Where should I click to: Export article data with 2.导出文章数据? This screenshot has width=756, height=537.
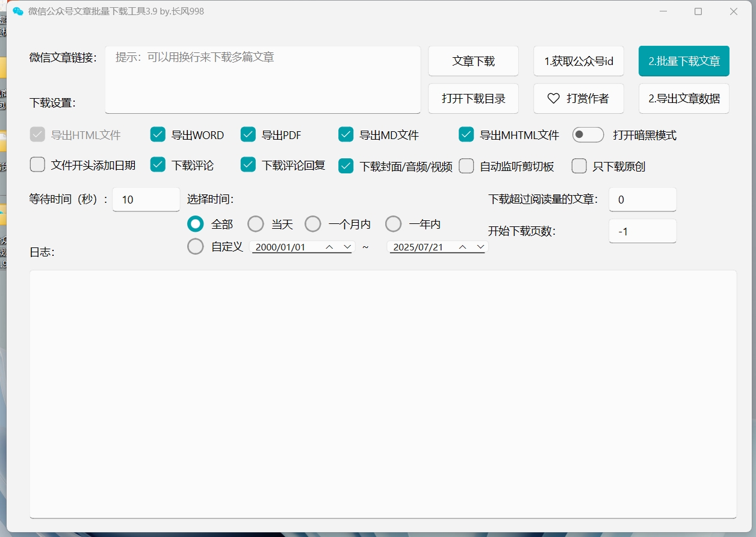pyautogui.click(x=684, y=98)
